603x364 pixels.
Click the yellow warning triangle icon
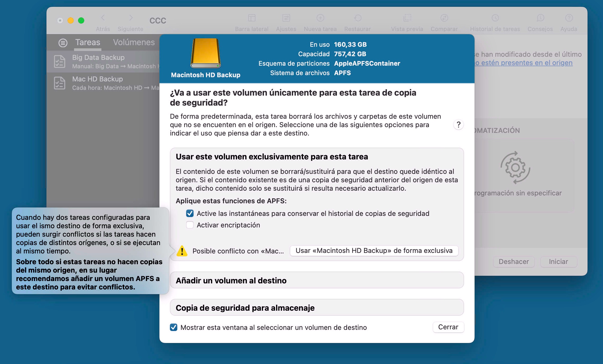pyautogui.click(x=182, y=251)
